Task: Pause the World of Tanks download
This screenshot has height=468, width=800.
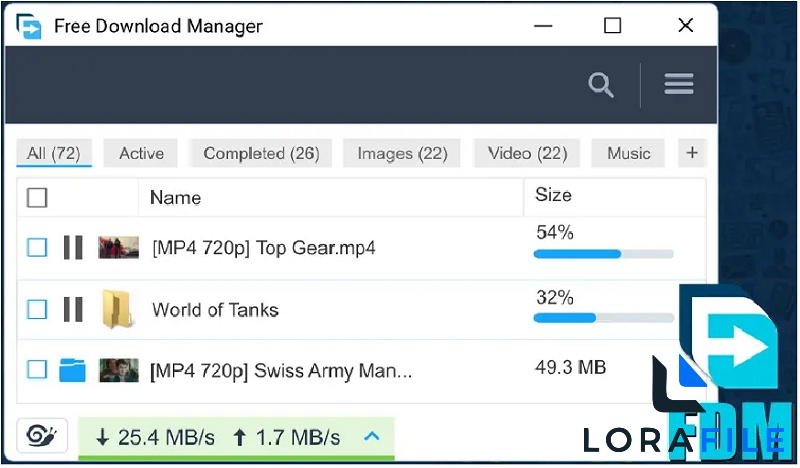Action: pos(73,309)
